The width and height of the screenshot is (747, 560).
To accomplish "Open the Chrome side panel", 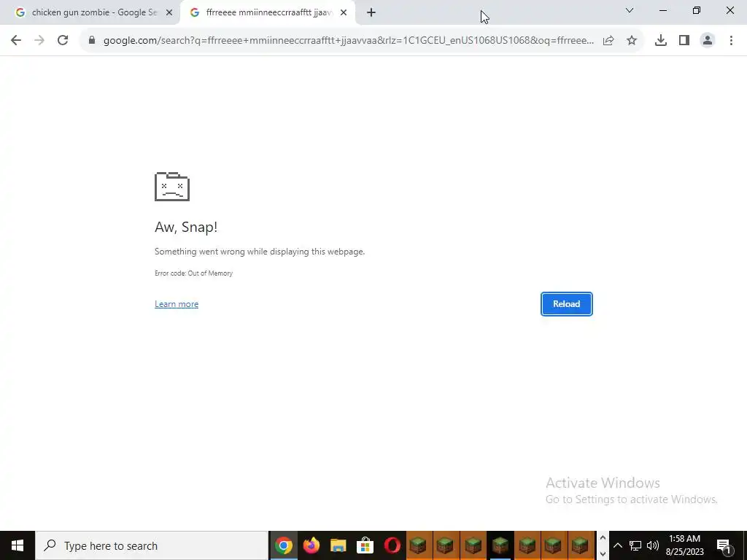I will coord(684,41).
